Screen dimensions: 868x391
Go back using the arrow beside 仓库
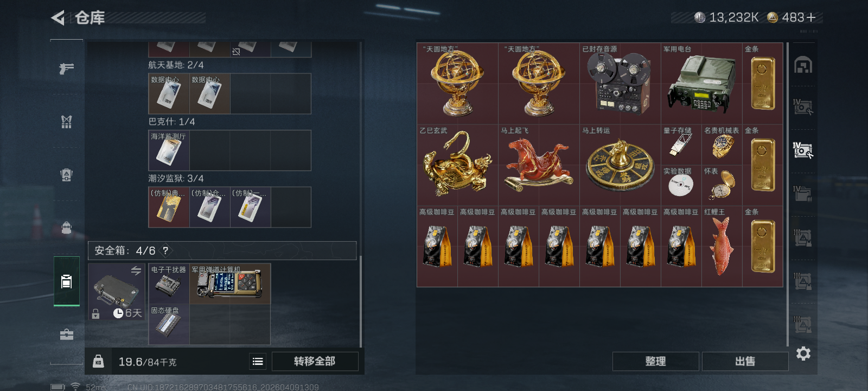(x=58, y=18)
